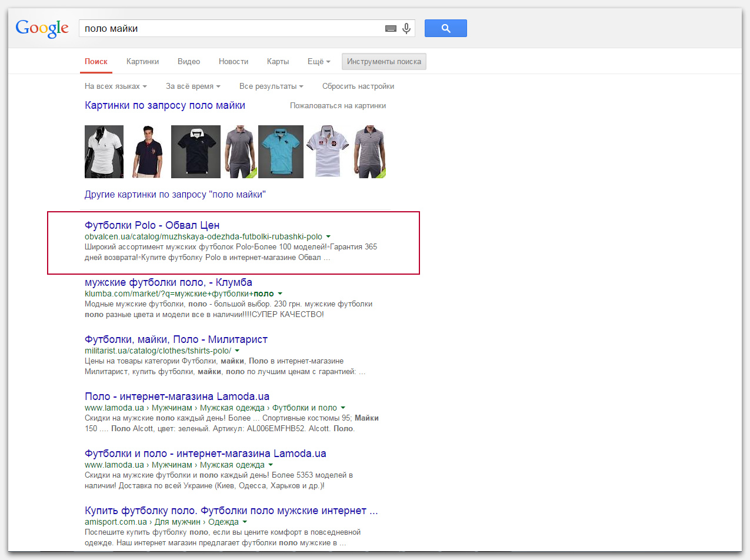Click the obvalcen.ua/catalog URL text

[x=204, y=236]
